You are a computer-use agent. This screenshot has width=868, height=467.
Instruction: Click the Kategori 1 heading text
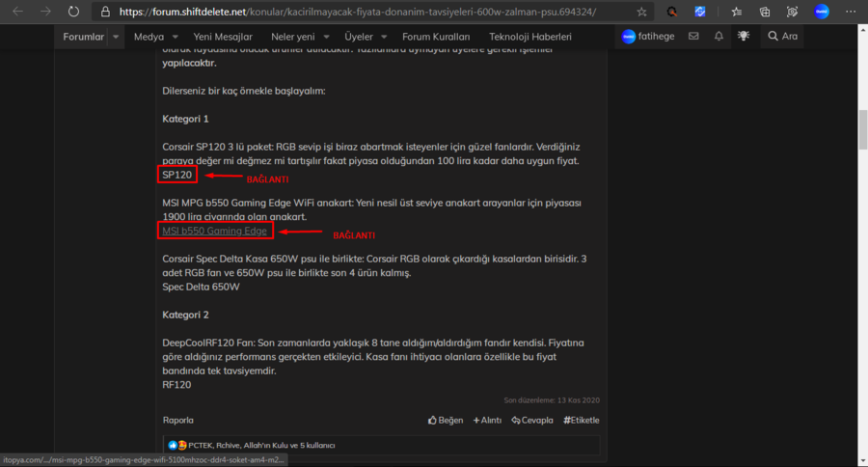tap(185, 119)
